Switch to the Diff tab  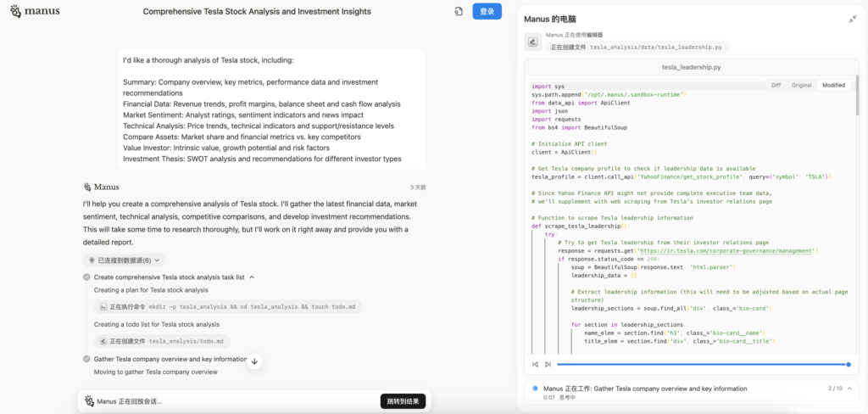tap(776, 86)
